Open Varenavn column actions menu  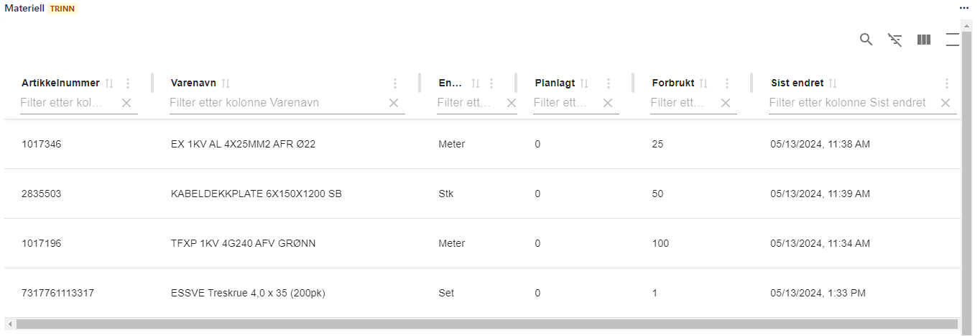(394, 83)
